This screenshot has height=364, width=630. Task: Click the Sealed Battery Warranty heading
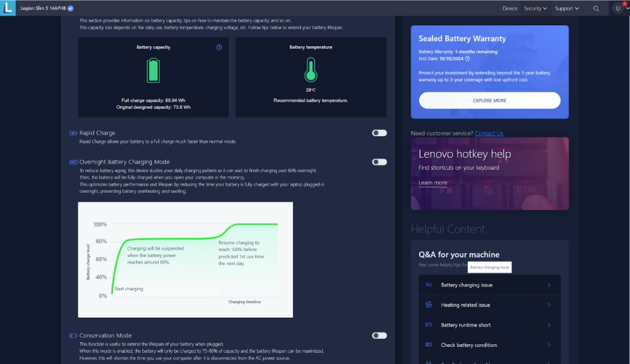pyautogui.click(x=462, y=38)
